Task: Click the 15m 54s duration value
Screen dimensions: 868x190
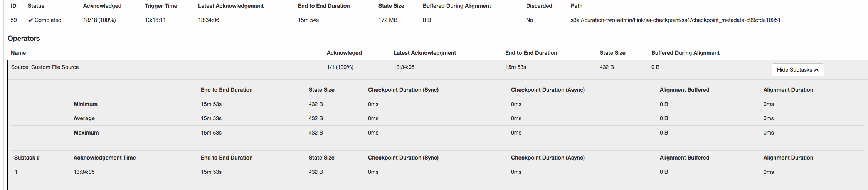Action: point(308,20)
